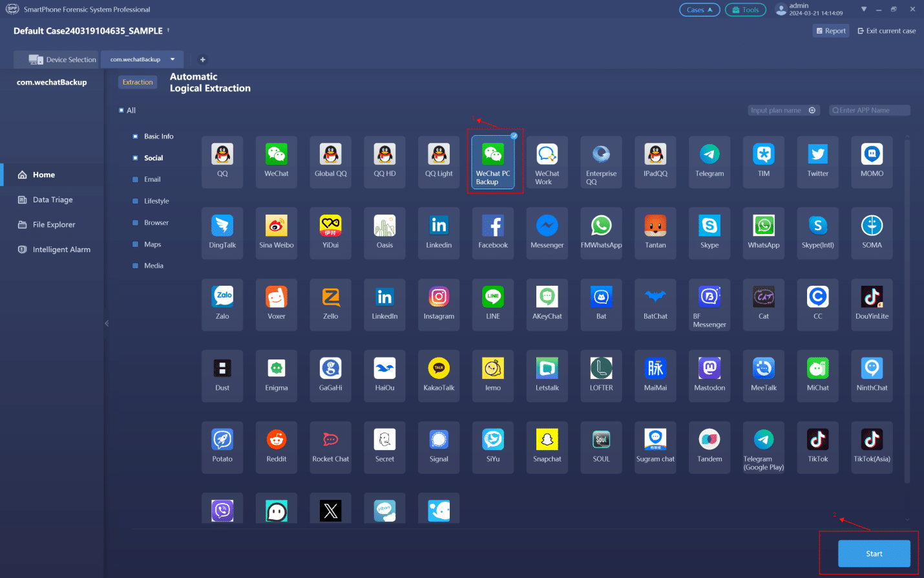Select the Tantan app
Image resolution: width=924 pixels, height=578 pixels.
coord(655,233)
